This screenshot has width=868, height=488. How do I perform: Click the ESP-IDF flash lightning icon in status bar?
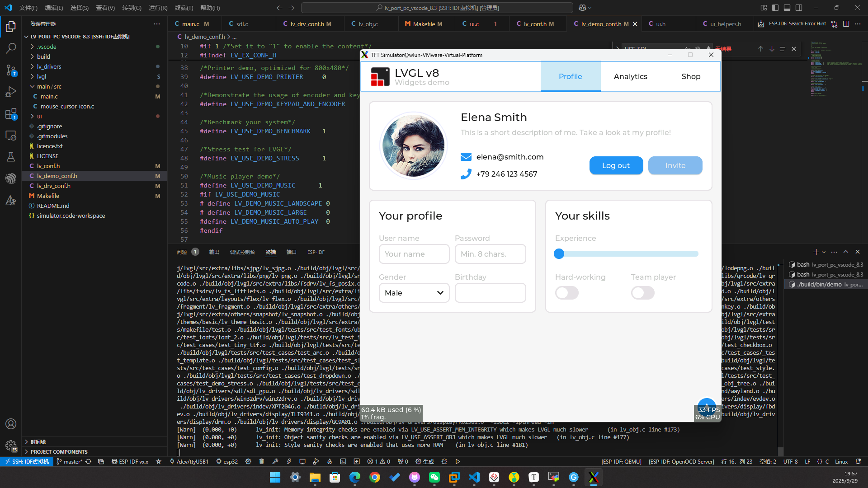tap(289, 461)
